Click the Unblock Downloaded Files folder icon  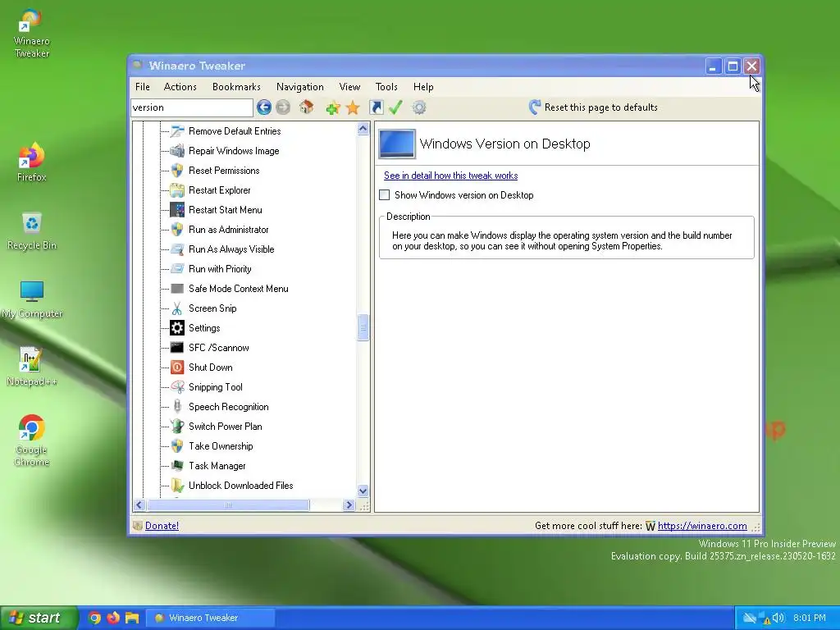pos(177,486)
